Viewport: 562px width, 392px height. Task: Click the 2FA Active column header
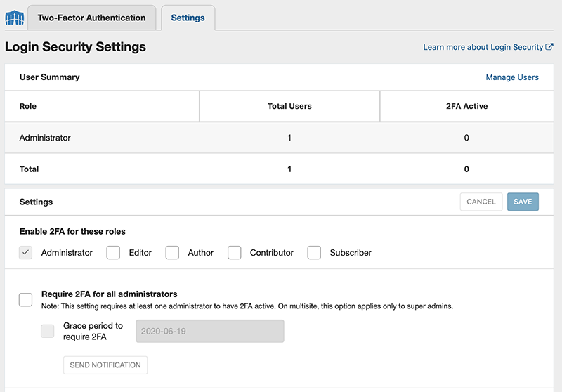[466, 106]
